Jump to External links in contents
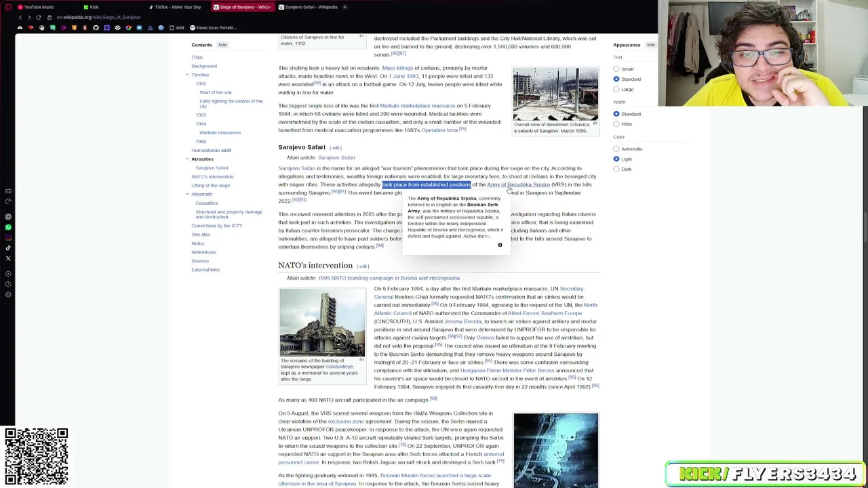 pyautogui.click(x=205, y=269)
